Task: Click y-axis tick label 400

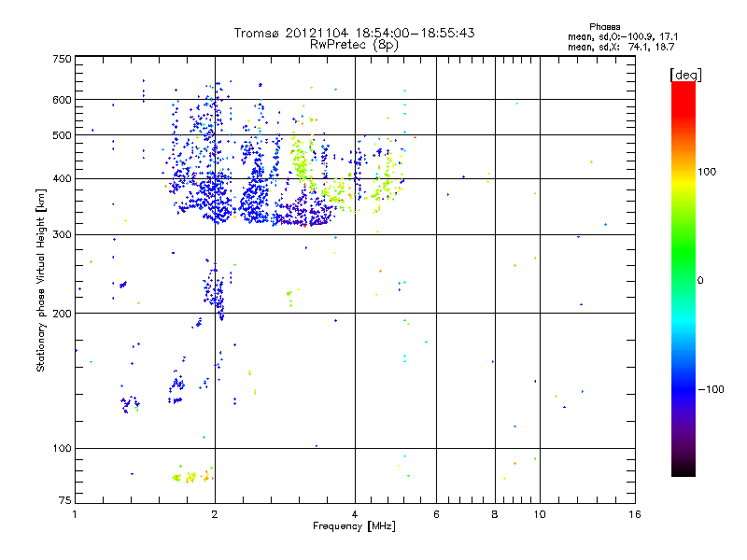Action: point(62,179)
